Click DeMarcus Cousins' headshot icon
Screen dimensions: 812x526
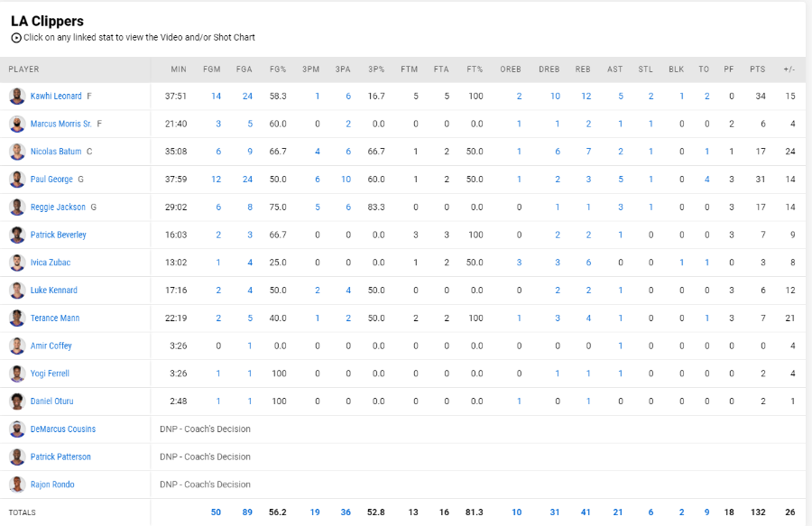(x=17, y=429)
